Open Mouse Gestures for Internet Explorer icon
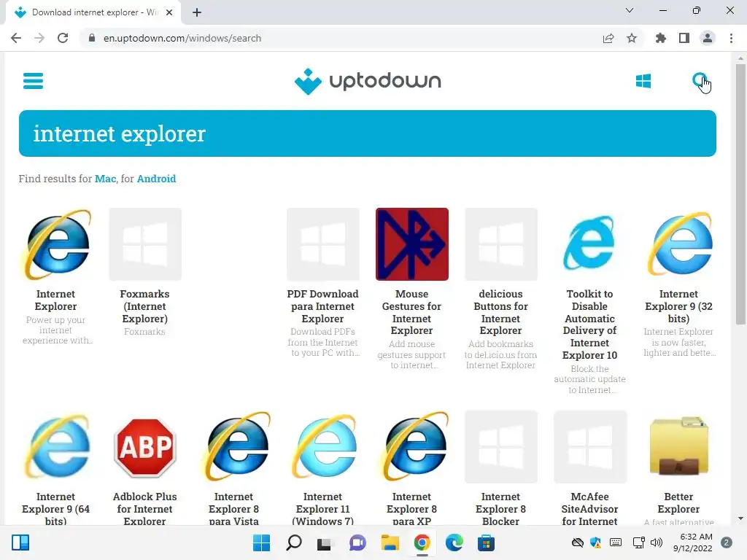Screen dimensions: 747x560 tap(411, 244)
